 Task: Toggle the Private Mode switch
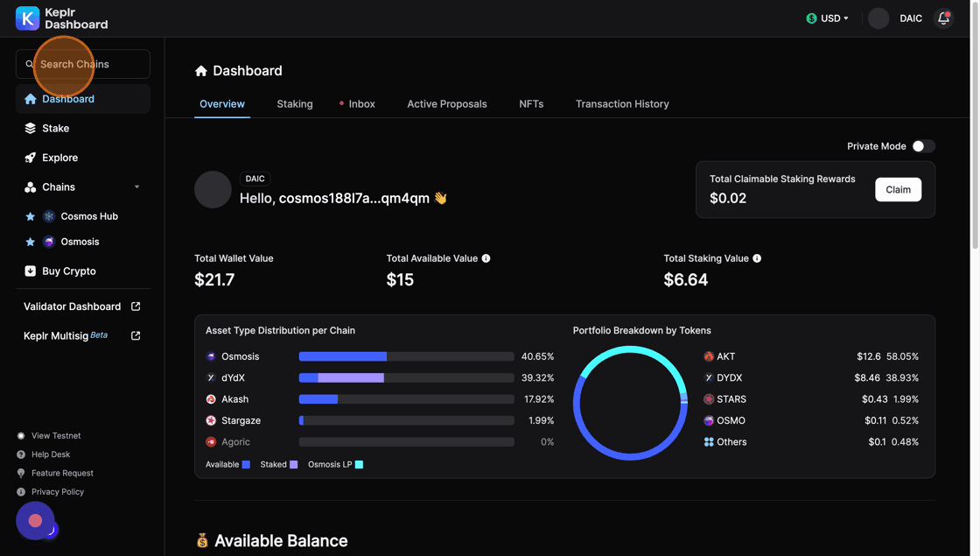[x=923, y=146]
